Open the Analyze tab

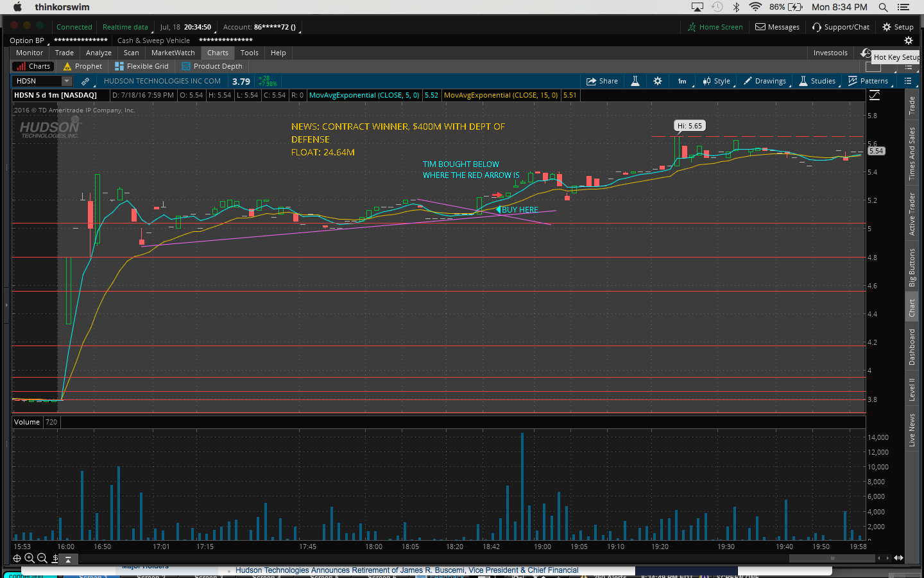pos(99,53)
